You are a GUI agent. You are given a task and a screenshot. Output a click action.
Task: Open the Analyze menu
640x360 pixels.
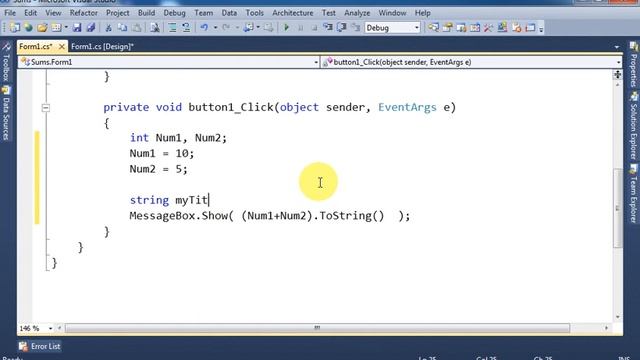357,13
